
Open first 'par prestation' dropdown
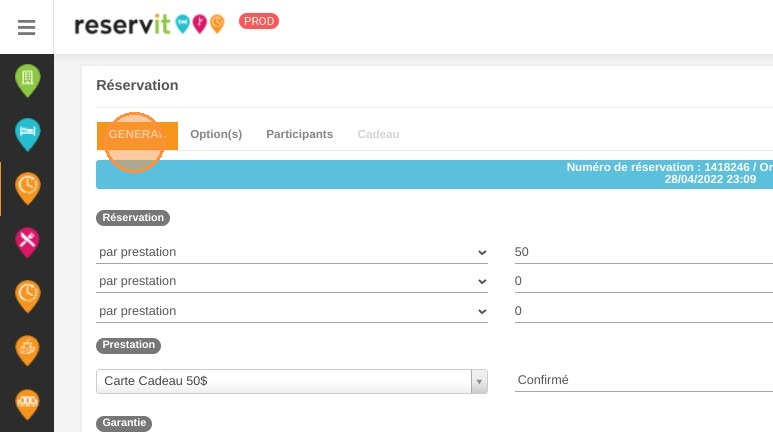coord(292,252)
